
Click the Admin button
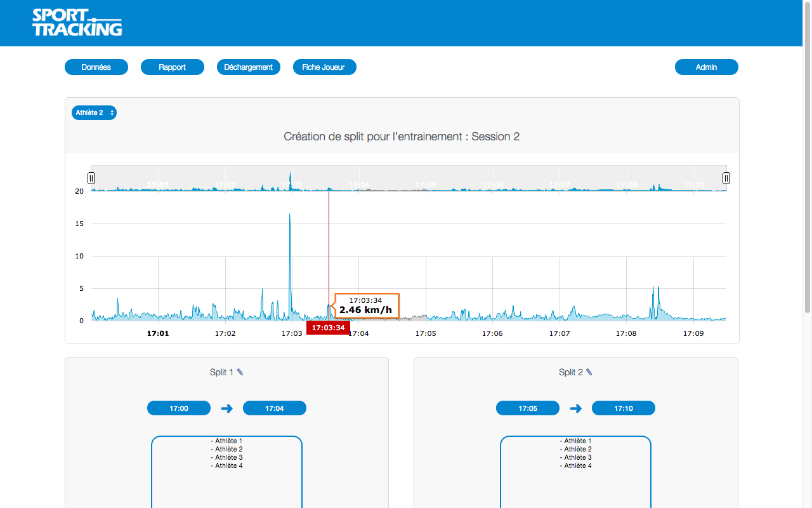point(706,67)
